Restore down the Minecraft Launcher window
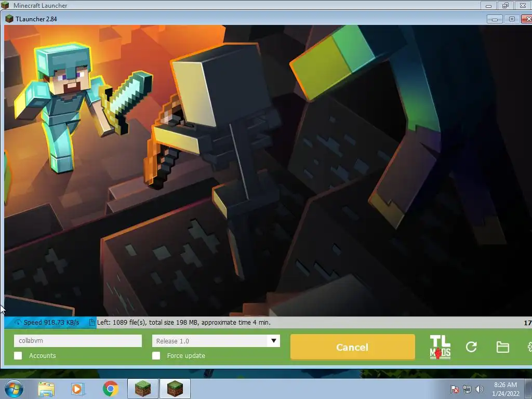Image resolution: width=532 pixels, height=399 pixels. [506, 5]
